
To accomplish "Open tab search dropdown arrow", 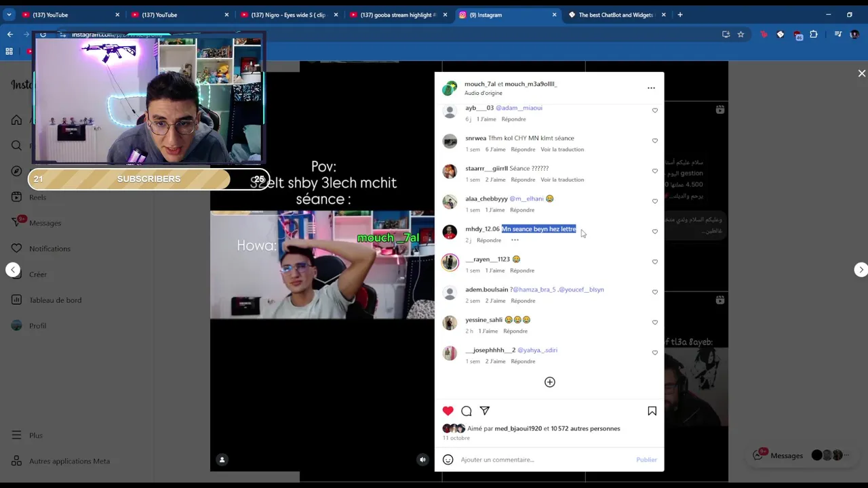I will click(9, 14).
